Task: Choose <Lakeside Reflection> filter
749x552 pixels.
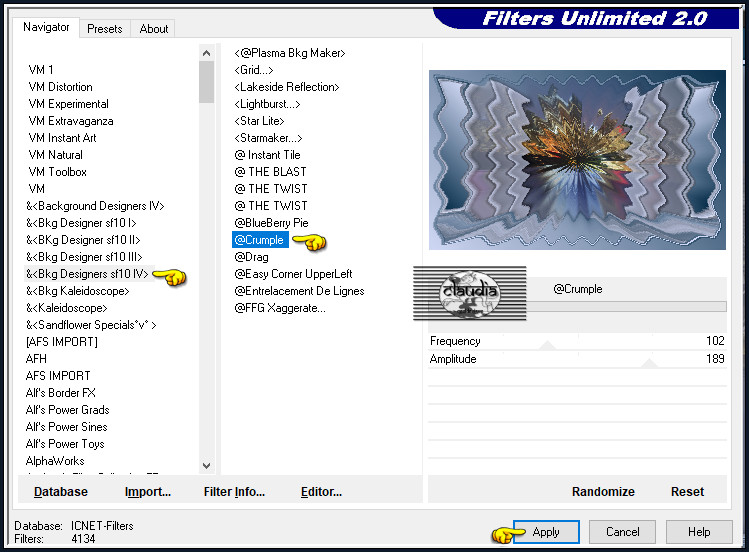Action: 287,87
